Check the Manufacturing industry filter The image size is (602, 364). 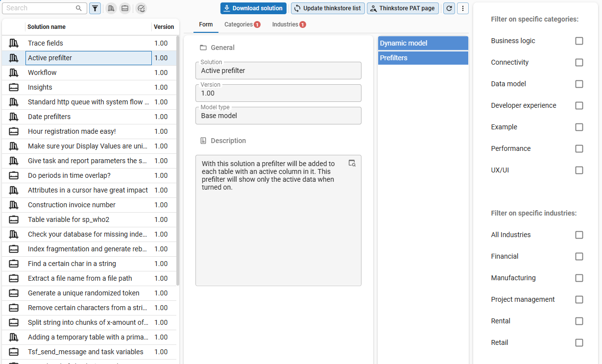click(579, 278)
